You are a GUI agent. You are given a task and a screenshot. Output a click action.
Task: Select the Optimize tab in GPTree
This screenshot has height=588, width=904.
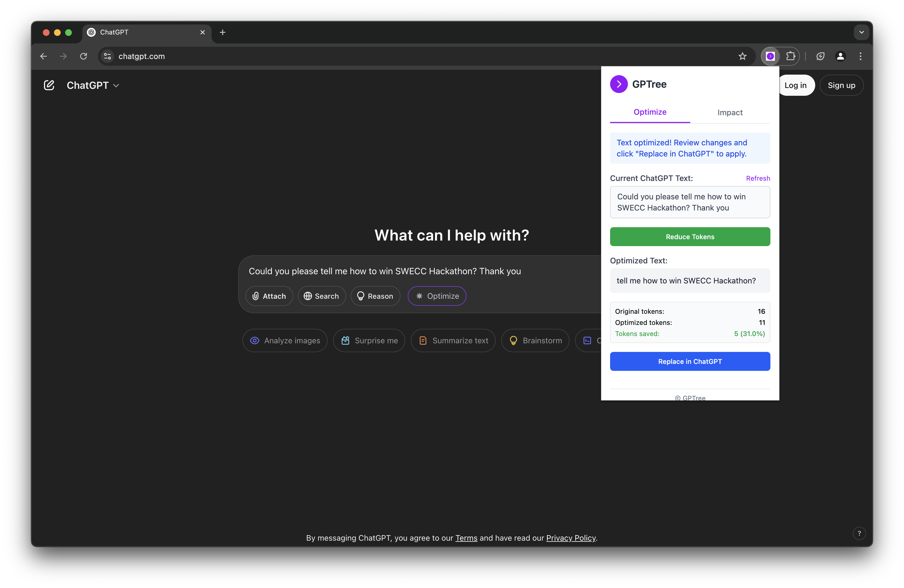click(x=650, y=112)
